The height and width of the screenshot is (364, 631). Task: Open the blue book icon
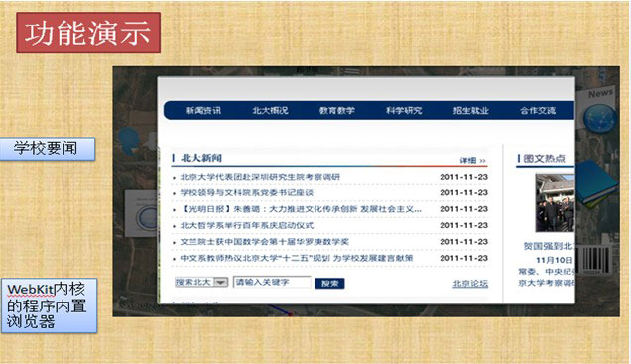pos(596,183)
